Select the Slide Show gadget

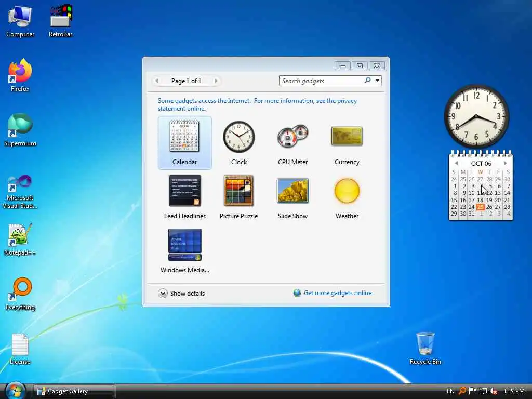coord(293,191)
